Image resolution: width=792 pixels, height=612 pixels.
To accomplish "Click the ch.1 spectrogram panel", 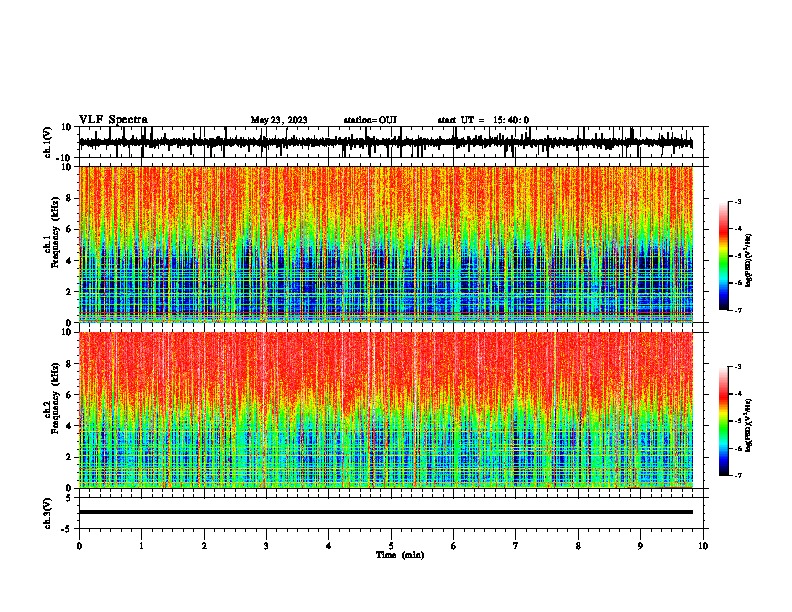I will (385, 244).
